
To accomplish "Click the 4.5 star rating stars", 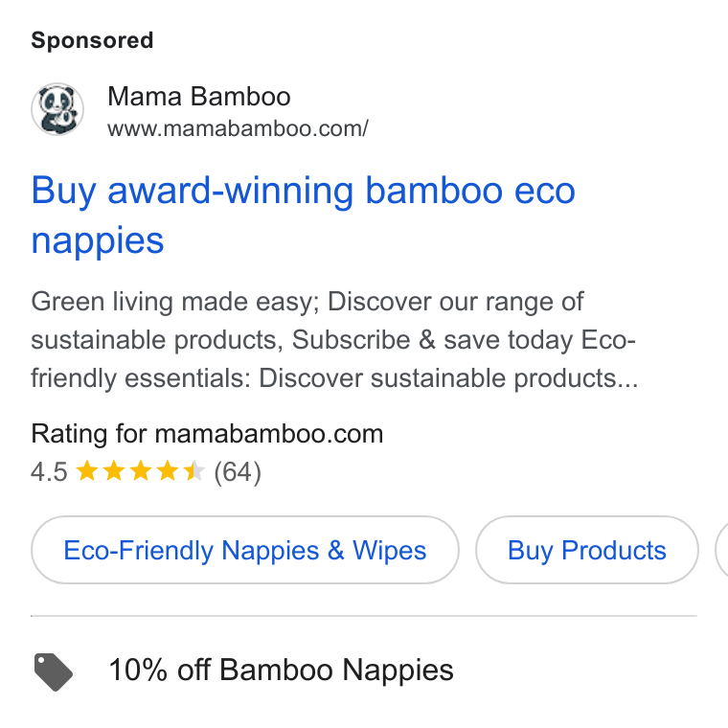I will point(140,471).
